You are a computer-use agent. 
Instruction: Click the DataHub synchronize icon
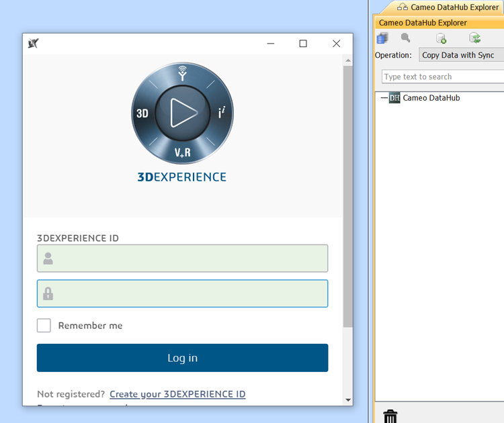click(x=474, y=38)
